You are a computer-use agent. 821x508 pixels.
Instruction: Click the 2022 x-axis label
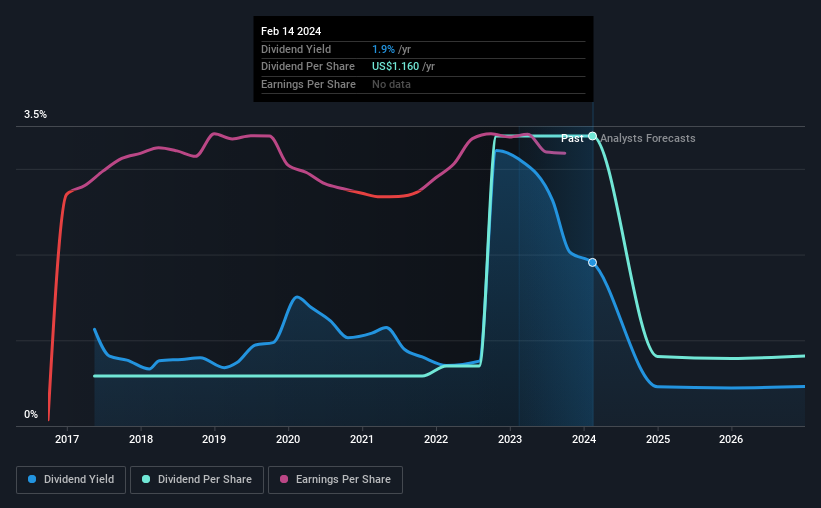[436, 439]
